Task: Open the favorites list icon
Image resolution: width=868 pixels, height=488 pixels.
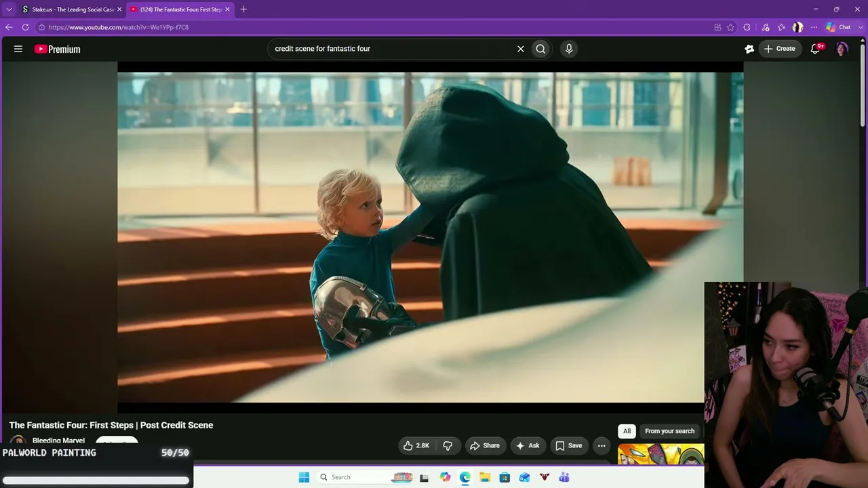Action: (781, 27)
